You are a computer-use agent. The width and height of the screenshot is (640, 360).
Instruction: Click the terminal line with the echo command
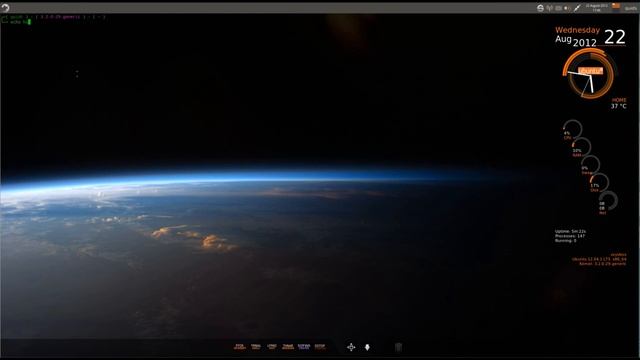pos(16,22)
